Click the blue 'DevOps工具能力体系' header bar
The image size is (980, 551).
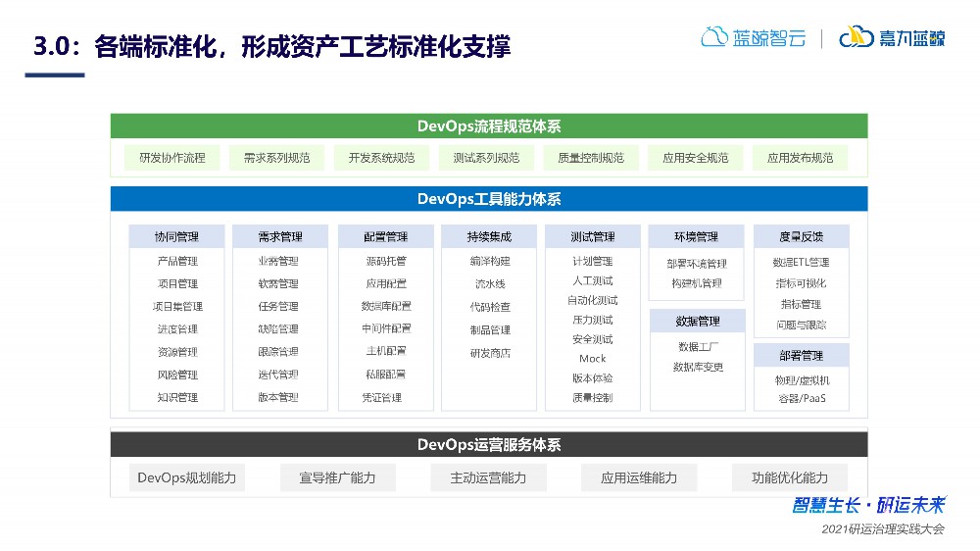click(x=489, y=199)
